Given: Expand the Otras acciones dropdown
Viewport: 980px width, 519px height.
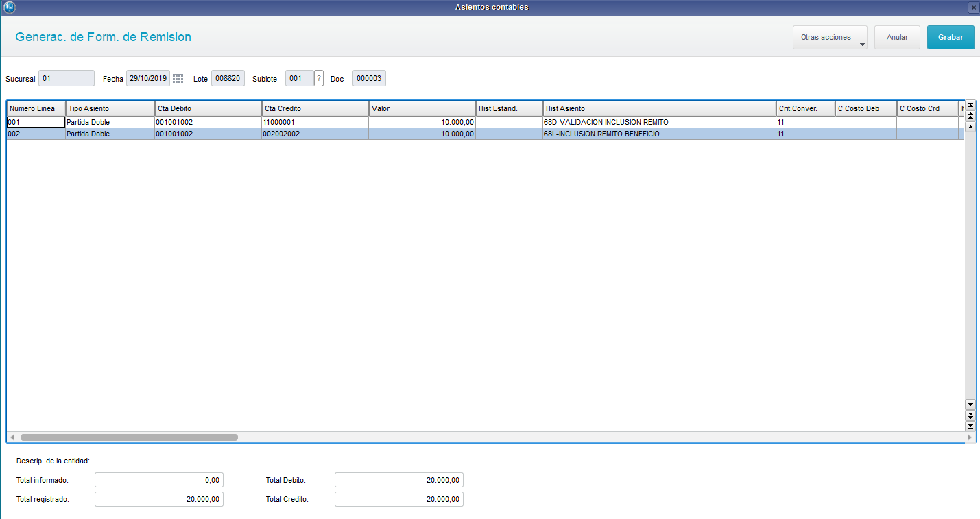Looking at the screenshot, I should pyautogui.click(x=830, y=38).
